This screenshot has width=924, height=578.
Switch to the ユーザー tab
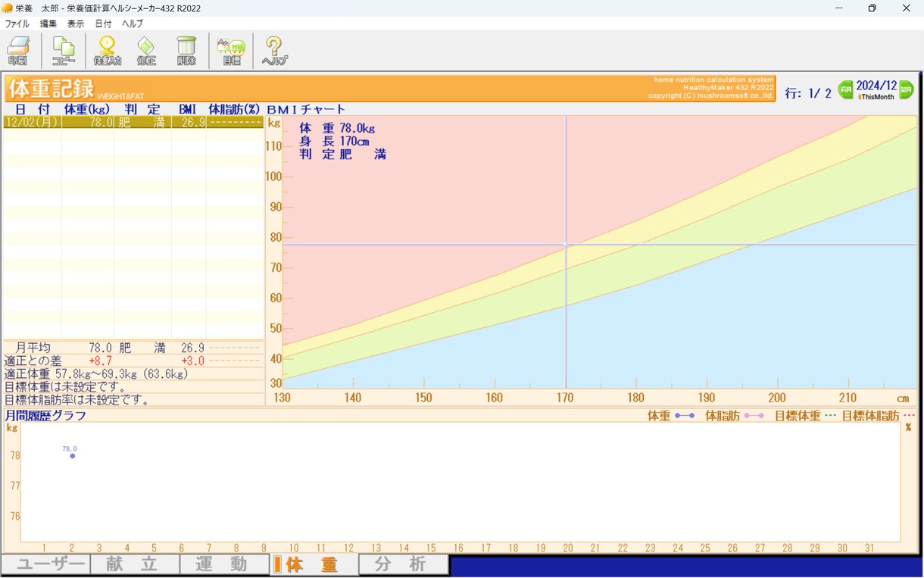tap(45, 564)
